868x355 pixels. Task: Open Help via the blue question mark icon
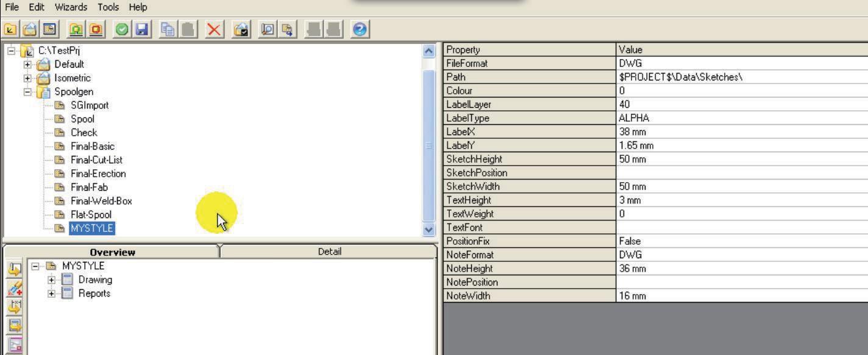pos(360,29)
